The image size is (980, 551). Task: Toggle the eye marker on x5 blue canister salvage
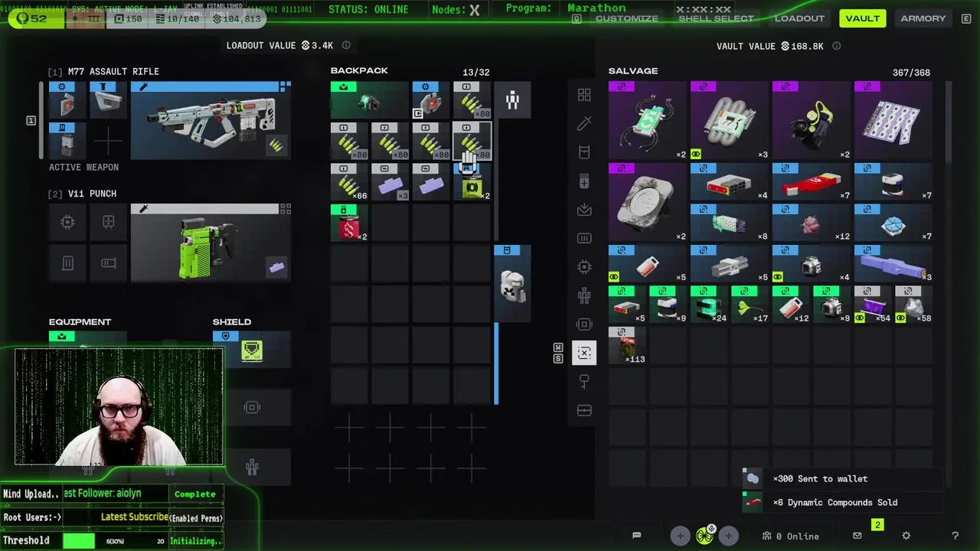point(613,276)
